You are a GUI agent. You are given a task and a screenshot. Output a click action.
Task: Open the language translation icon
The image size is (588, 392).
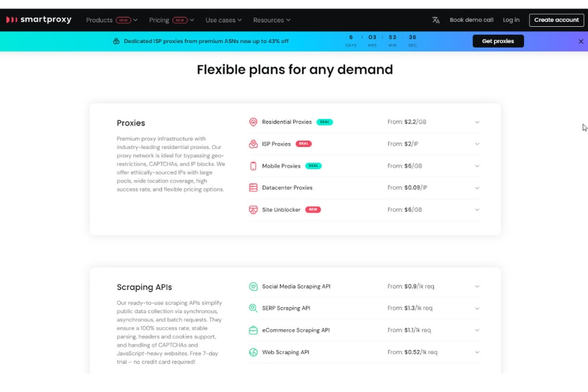[x=435, y=20]
